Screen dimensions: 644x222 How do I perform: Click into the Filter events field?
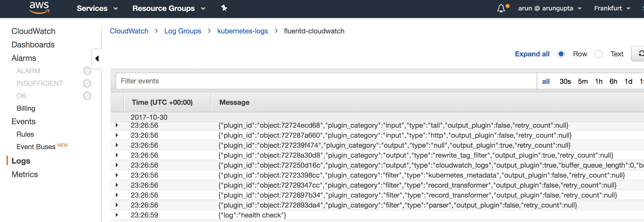326,81
